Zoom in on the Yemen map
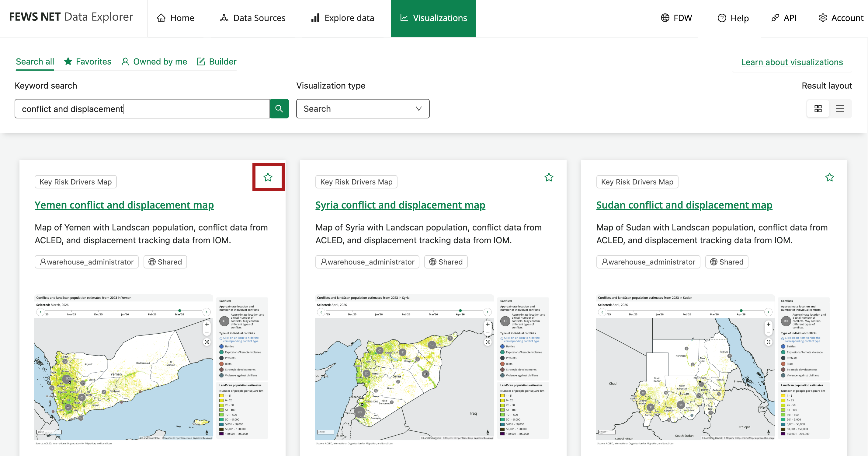Viewport: 868px width, 456px height. pyautogui.click(x=207, y=324)
